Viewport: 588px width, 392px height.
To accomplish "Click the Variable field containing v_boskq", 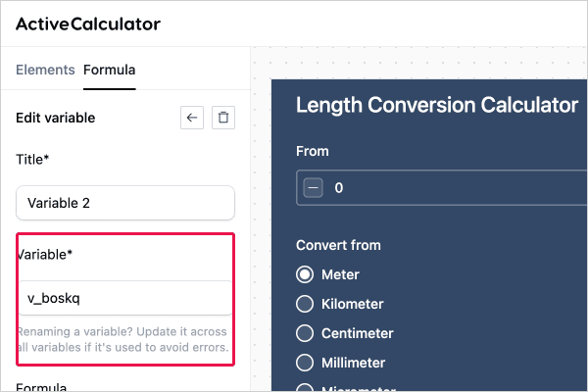I will (x=125, y=298).
